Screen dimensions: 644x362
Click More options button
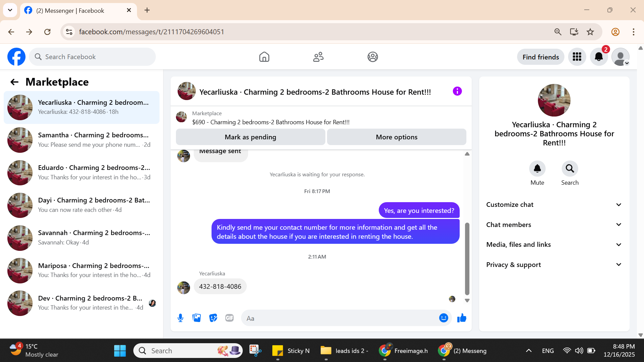(397, 137)
